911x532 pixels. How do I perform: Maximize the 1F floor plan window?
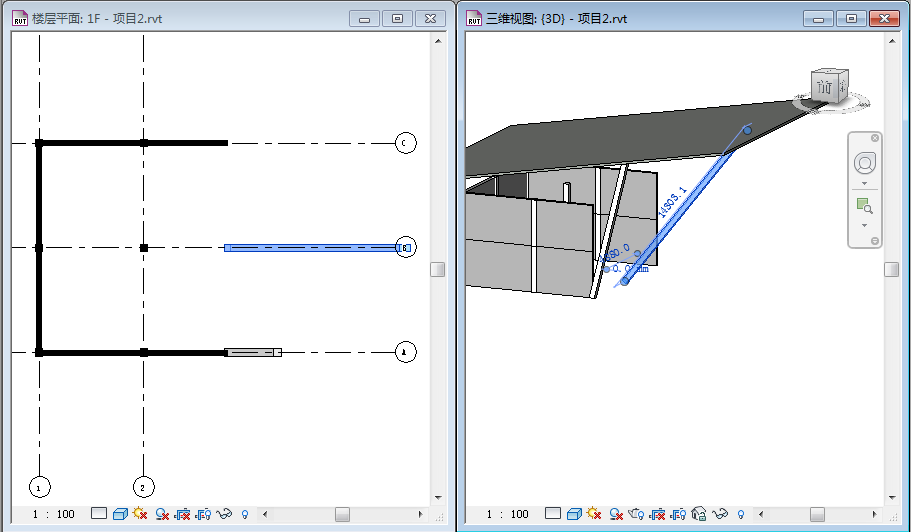(x=397, y=19)
